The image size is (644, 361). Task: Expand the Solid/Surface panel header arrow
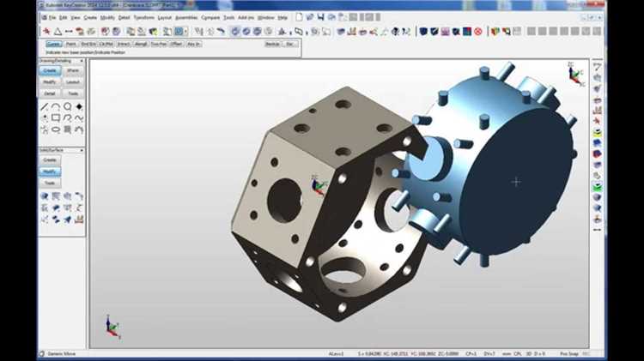click(82, 151)
